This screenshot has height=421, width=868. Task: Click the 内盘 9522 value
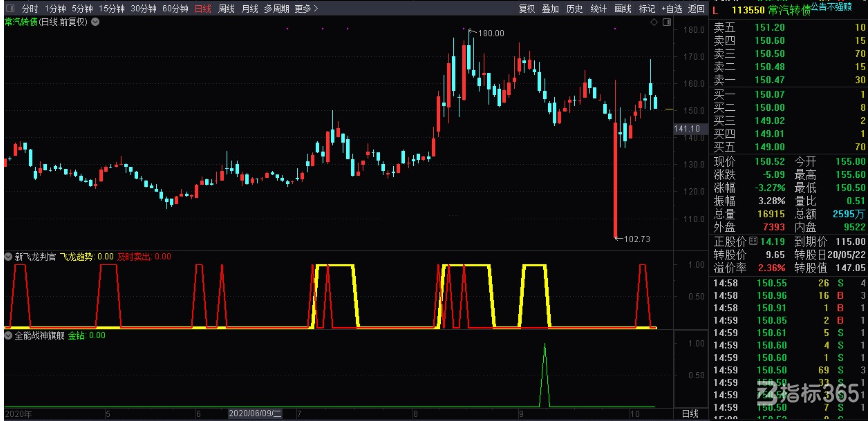tap(854, 228)
